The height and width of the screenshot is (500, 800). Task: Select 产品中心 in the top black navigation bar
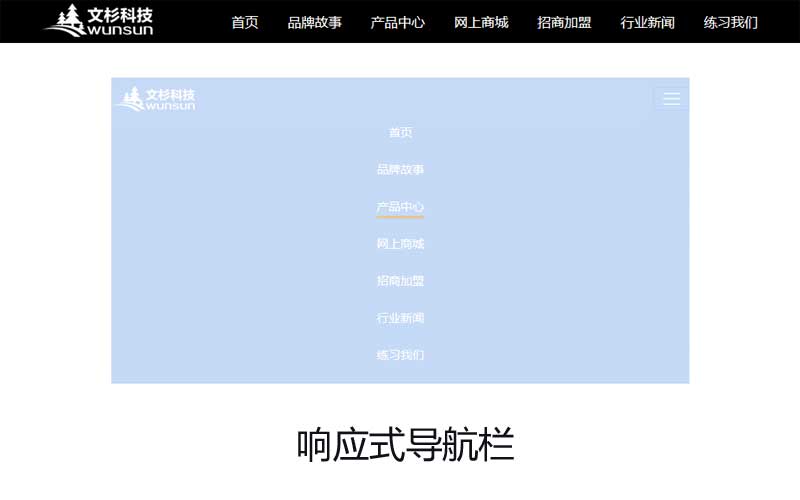[x=397, y=22]
